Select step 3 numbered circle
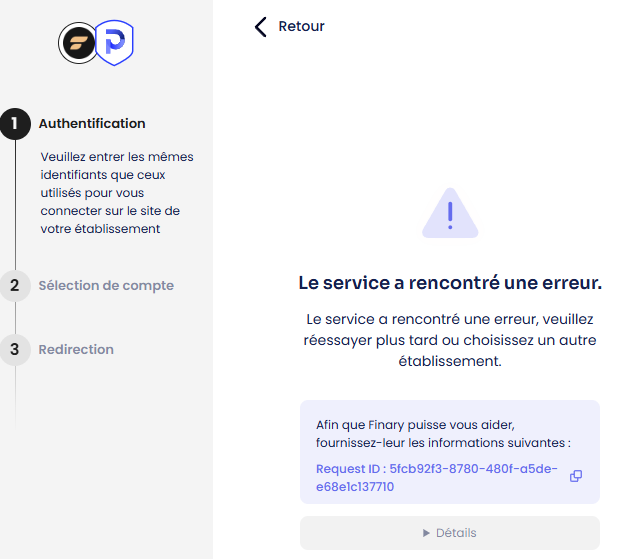Screen dimensions: 625x559 (15, 350)
